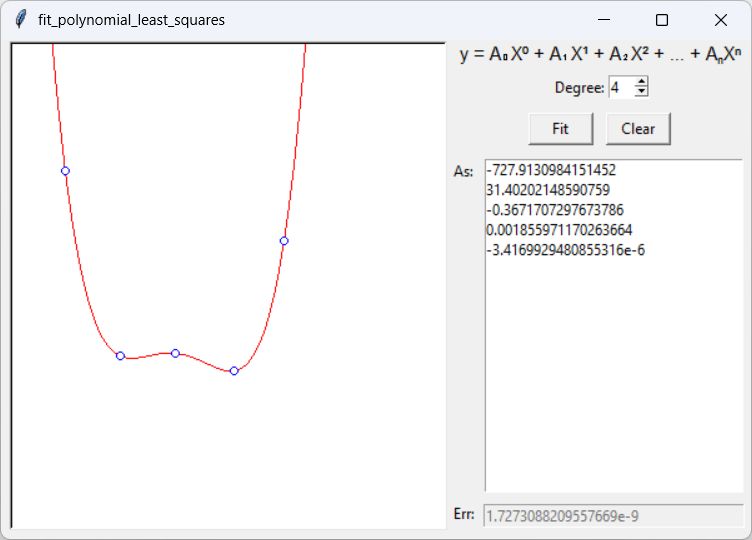Minimize the window
This screenshot has width=752, height=540.
(x=604, y=20)
